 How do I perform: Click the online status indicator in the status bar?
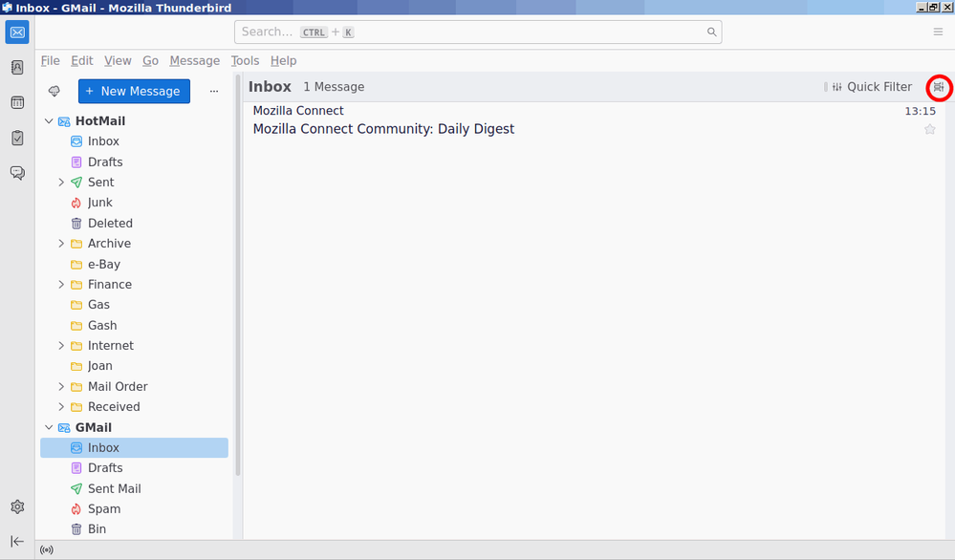[x=47, y=550]
